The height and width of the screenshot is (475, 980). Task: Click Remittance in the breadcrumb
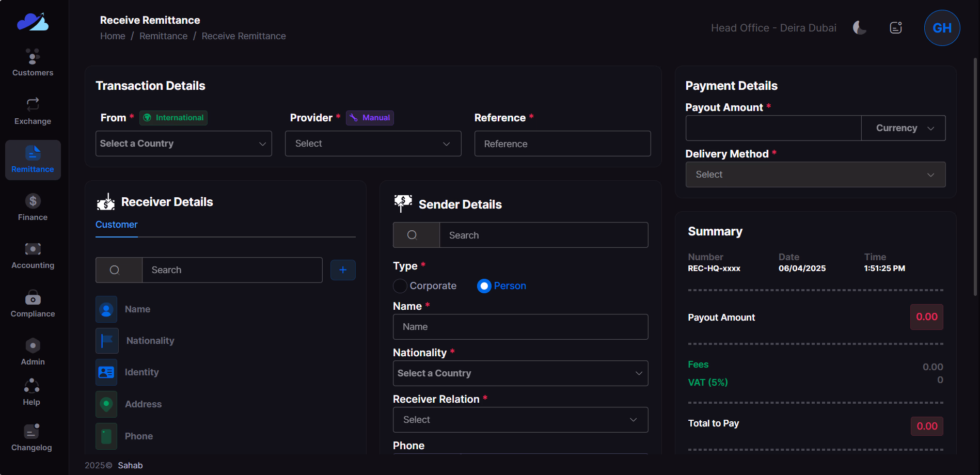point(163,36)
